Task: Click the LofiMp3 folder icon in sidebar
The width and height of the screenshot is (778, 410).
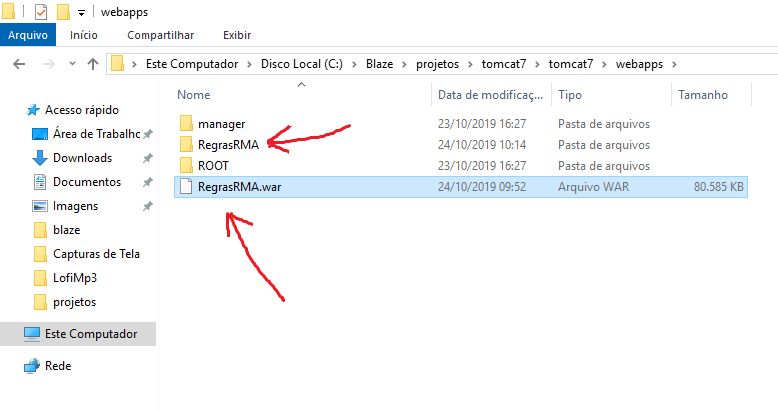Action: [40, 277]
